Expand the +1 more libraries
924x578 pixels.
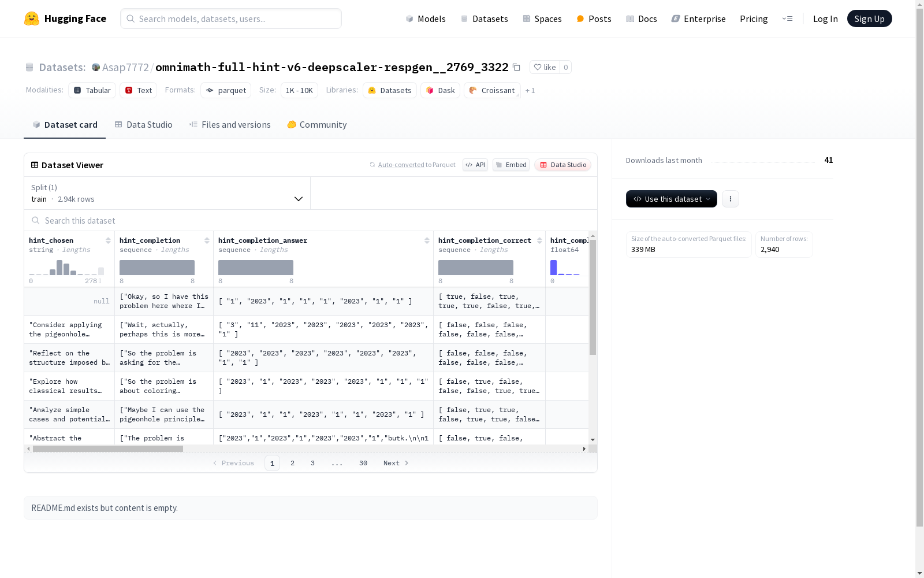(530, 91)
